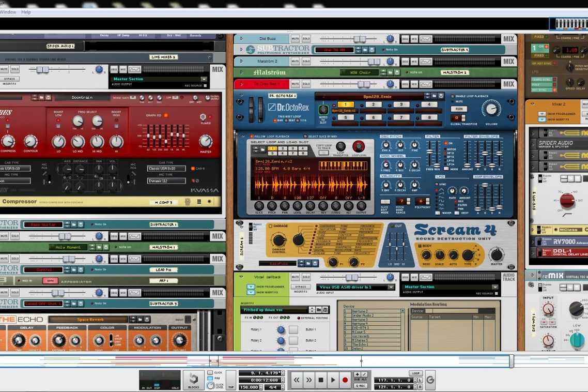Start recording with the red record button
Screen dimensions: 588x392
tap(345, 380)
